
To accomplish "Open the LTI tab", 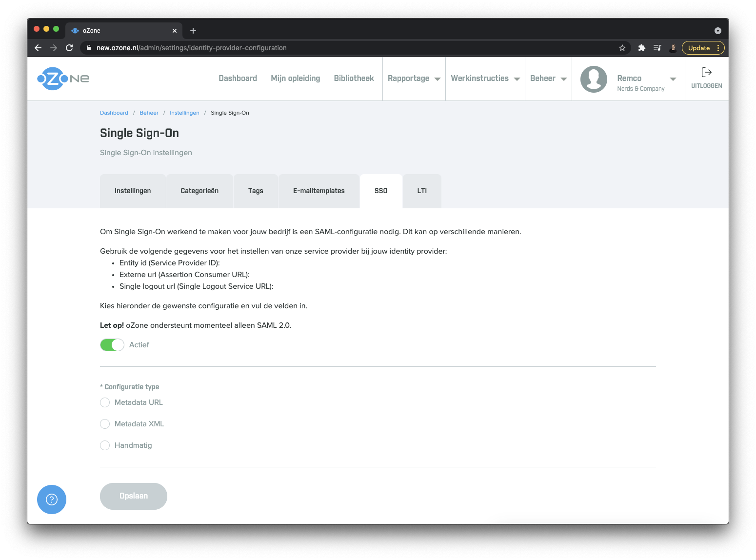I will pyautogui.click(x=421, y=191).
